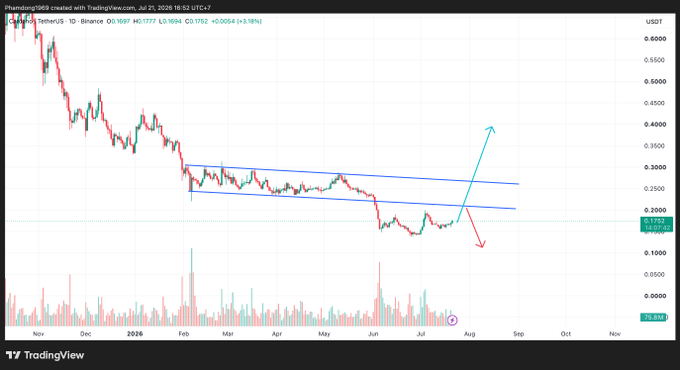Select the upper blue channel trendline
680x370 pixels.
point(352,174)
